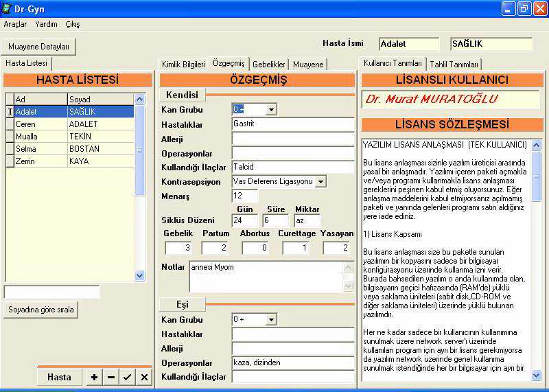Click the X icon to cancel patient edit
Viewport: 549px width, 392px height.
[x=144, y=377]
